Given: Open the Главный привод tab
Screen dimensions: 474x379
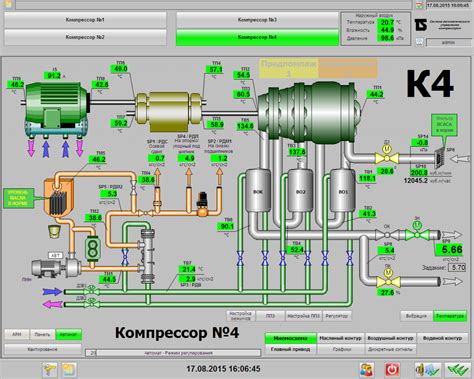Looking at the screenshot, I should click(x=290, y=349).
